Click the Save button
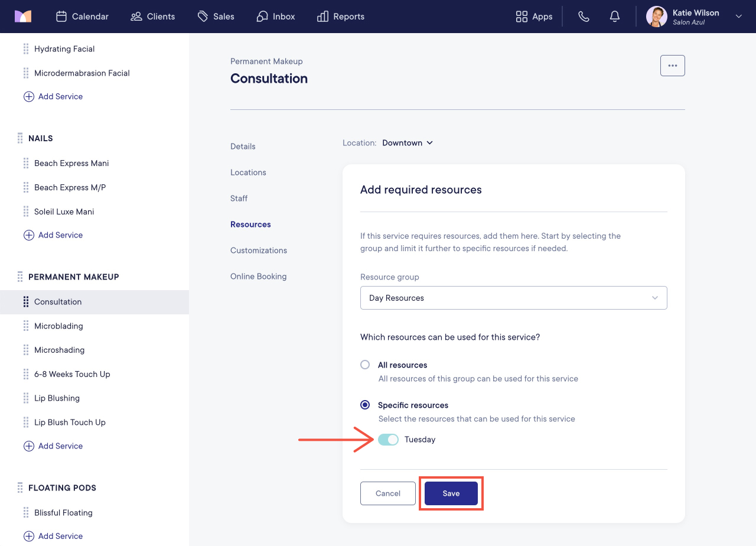 coord(451,493)
